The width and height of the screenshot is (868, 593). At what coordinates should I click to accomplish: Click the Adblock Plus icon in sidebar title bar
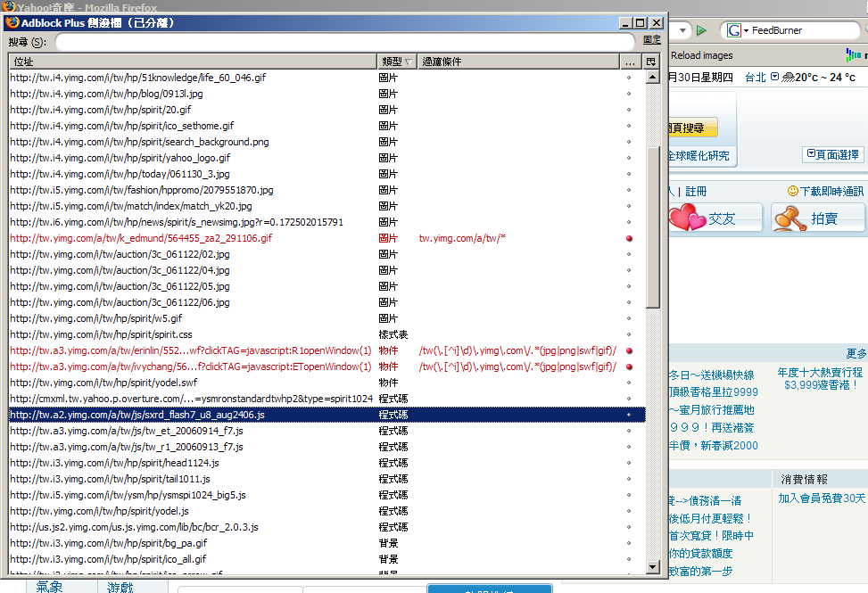click(12, 22)
